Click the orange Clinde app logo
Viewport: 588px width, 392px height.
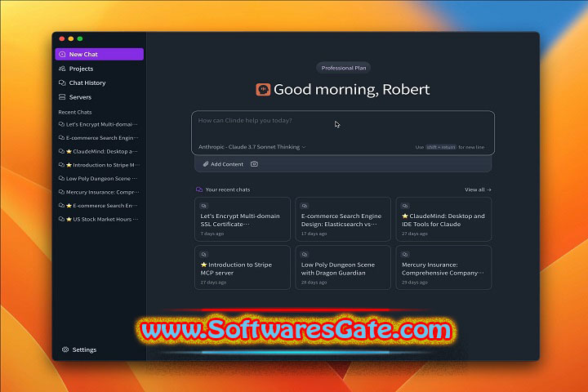point(263,90)
